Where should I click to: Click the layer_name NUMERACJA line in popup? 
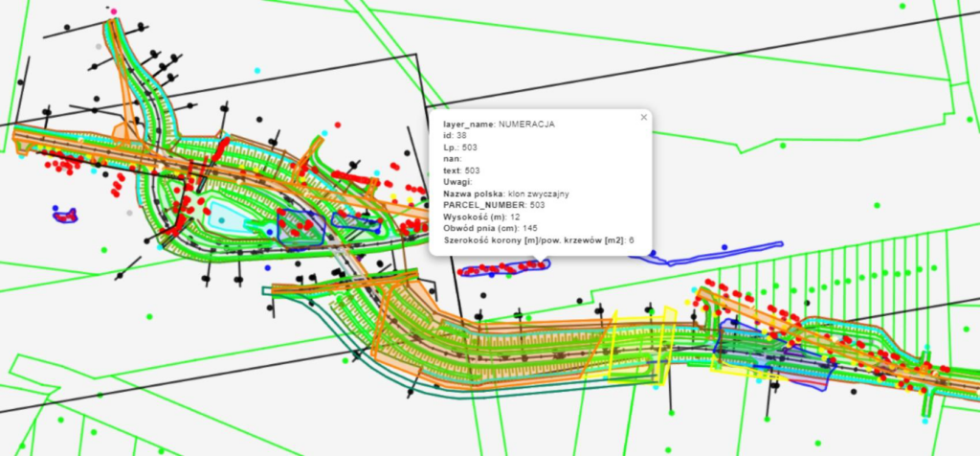(498, 125)
